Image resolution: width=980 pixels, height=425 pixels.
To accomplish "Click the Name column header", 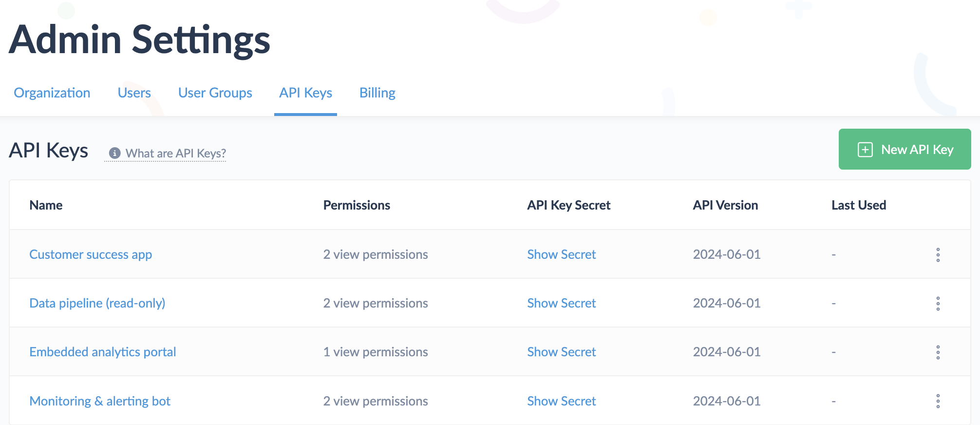I will pos(46,205).
